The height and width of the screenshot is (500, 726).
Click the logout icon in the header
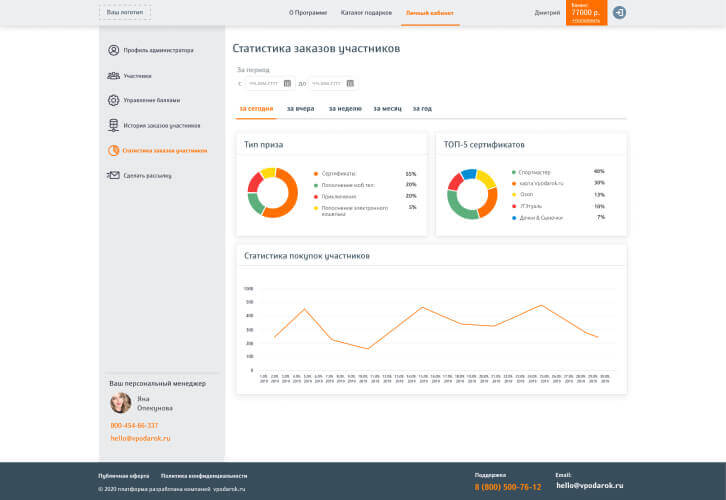coord(619,12)
